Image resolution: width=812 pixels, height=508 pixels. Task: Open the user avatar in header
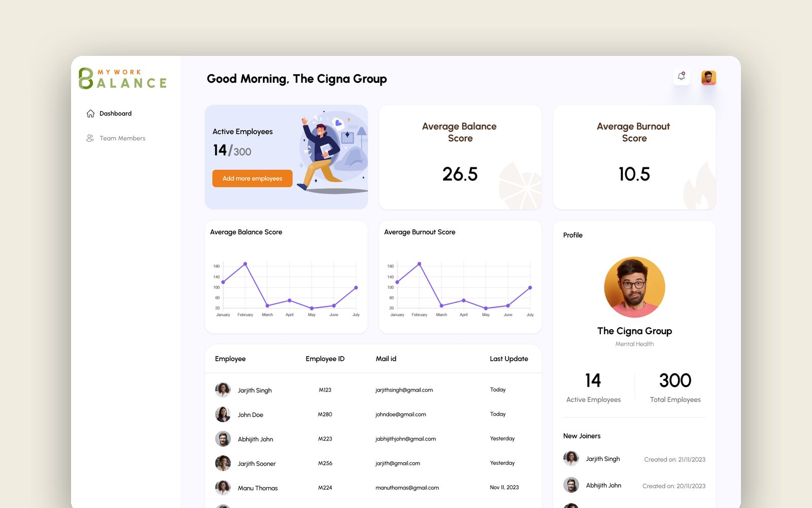(x=708, y=78)
